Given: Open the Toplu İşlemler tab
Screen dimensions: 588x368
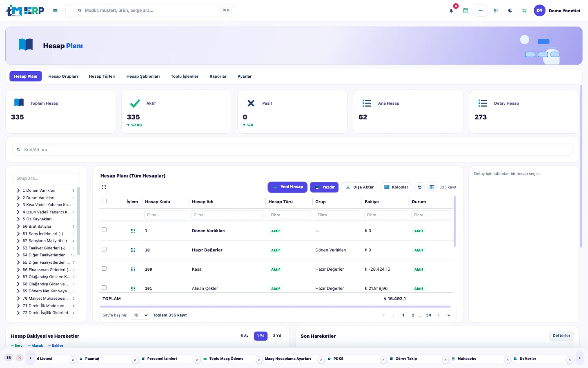Looking at the screenshot, I should pyautogui.click(x=185, y=76).
